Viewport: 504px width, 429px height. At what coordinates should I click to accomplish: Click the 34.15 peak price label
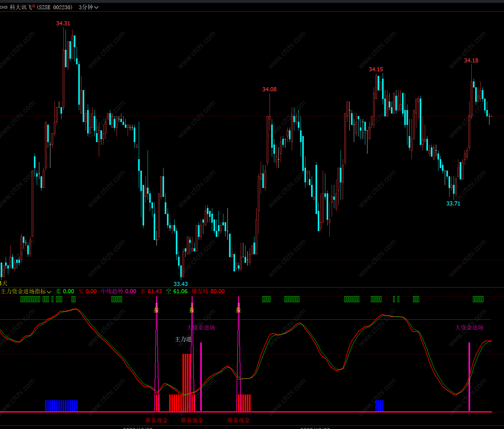[x=376, y=69]
